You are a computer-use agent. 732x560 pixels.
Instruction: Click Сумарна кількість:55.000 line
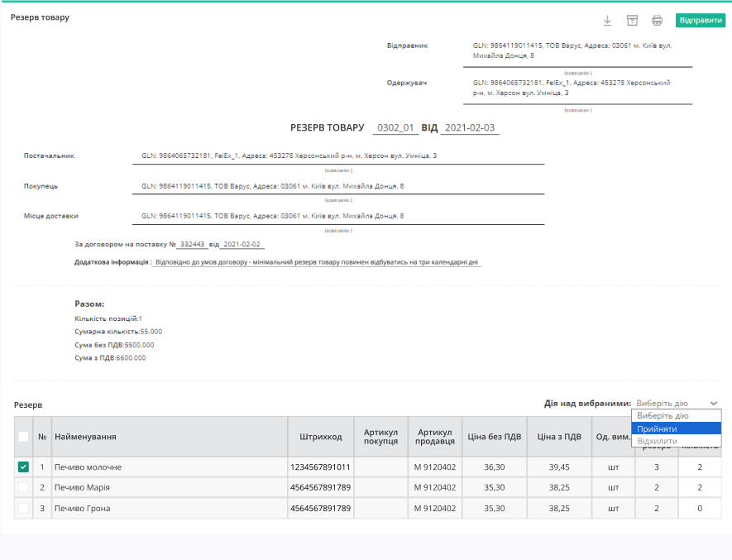point(118,332)
